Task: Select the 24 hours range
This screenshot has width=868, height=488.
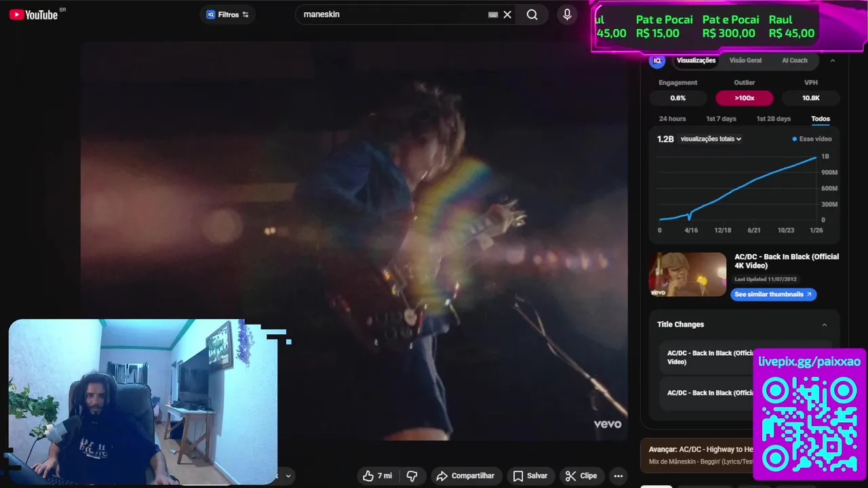Action: click(x=672, y=119)
